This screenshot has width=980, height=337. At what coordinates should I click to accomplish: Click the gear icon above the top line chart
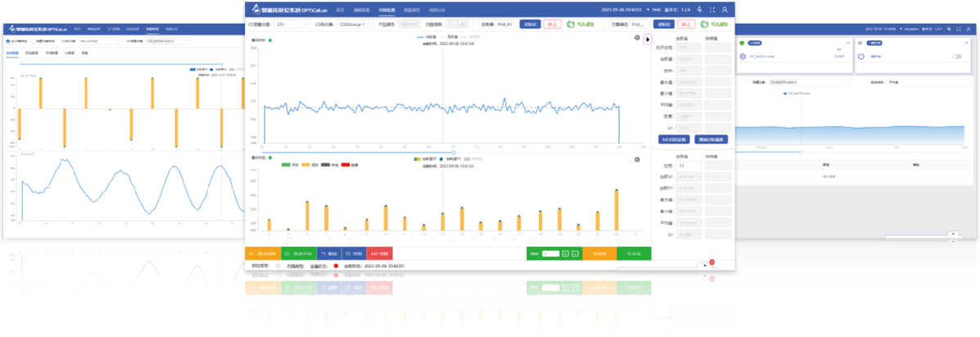point(637,38)
